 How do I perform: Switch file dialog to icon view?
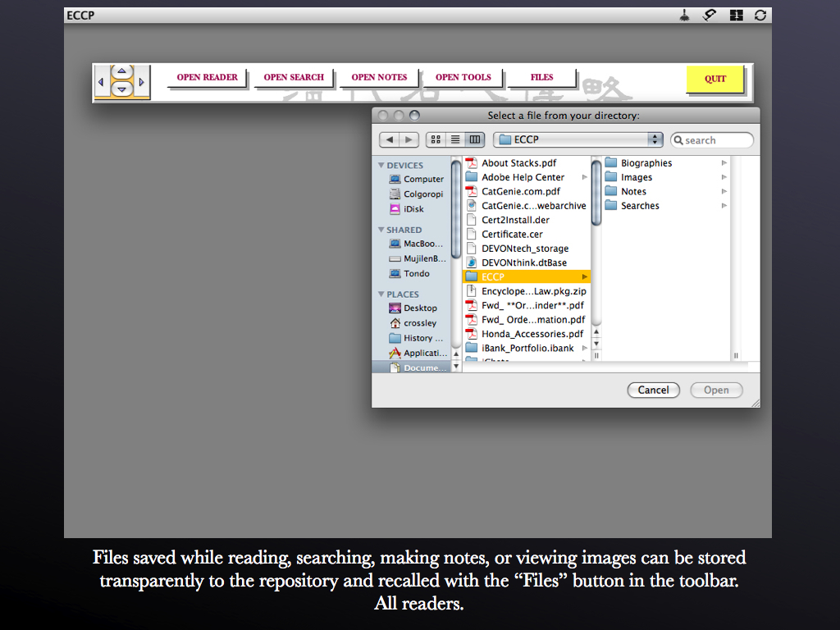point(436,139)
